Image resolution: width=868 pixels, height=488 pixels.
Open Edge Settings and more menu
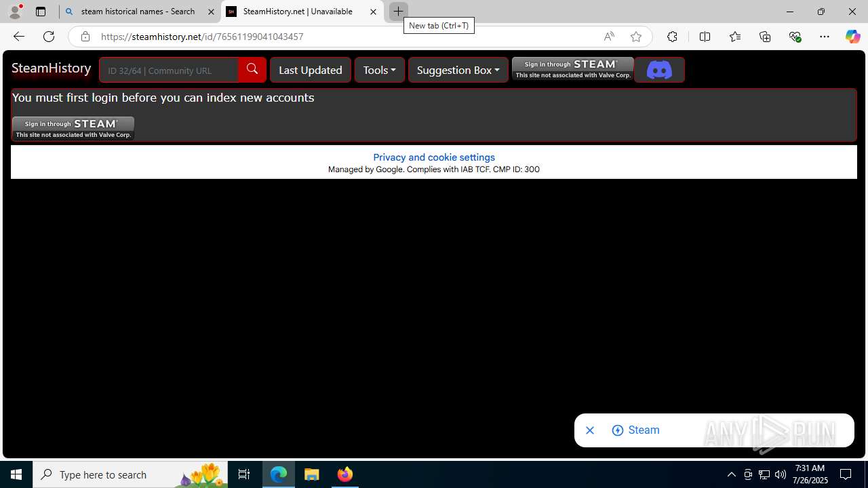825,37
